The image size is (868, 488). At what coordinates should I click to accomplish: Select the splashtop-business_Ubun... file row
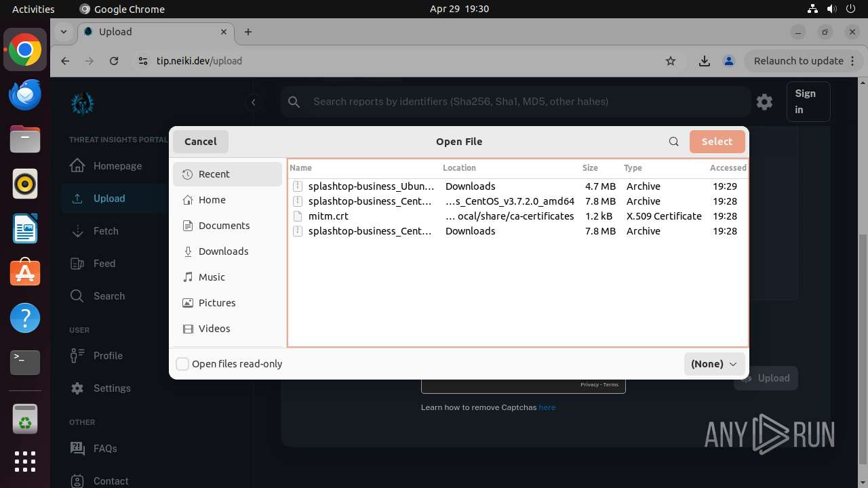pos(518,186)
